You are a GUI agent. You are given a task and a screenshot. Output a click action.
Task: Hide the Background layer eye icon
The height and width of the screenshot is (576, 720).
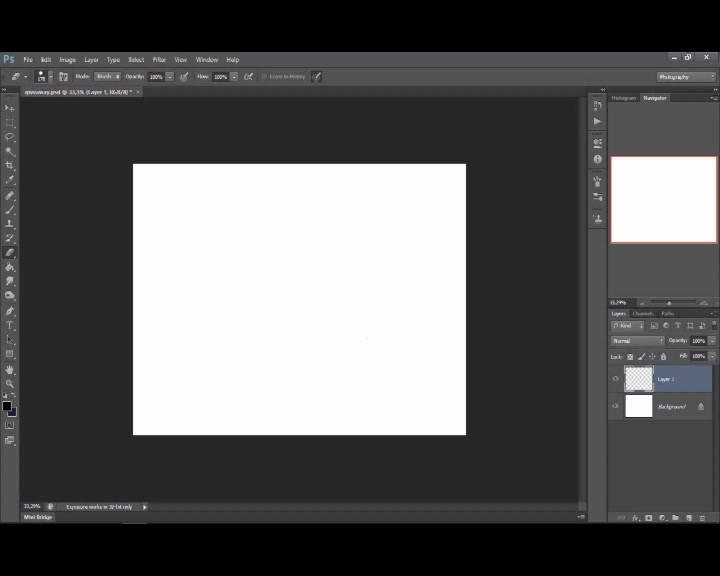(x=615, y=406)
